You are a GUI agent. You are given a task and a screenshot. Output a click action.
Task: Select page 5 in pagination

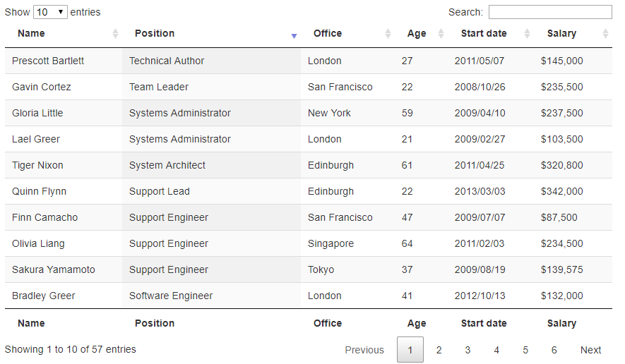coord(525,350)
